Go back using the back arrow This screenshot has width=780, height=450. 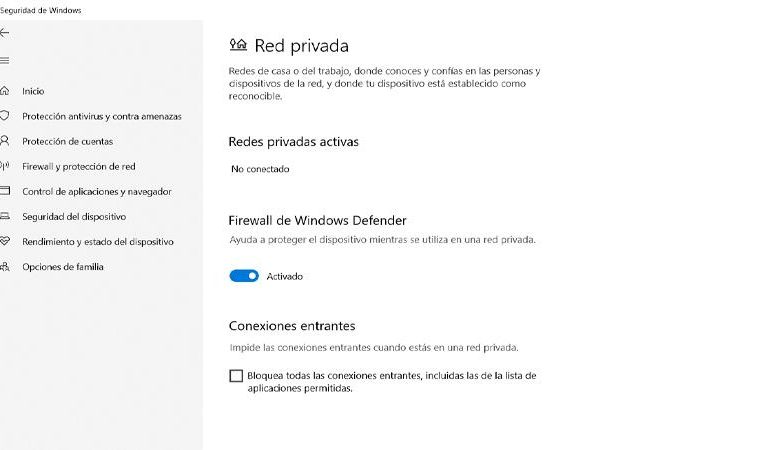(5, 33)
